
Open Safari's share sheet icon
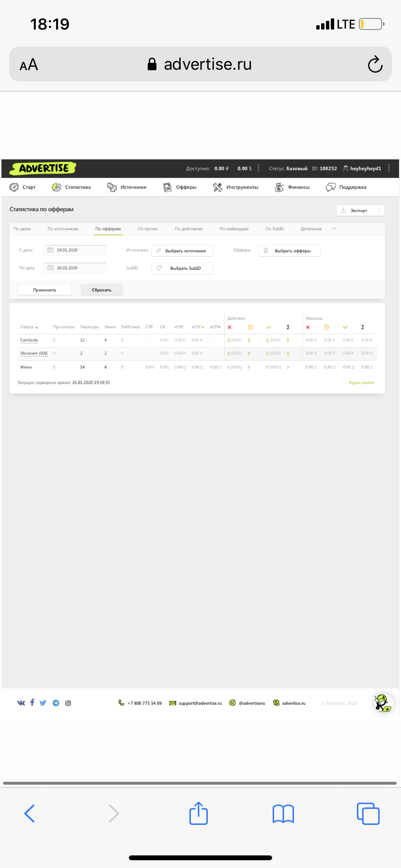(198, 813)
